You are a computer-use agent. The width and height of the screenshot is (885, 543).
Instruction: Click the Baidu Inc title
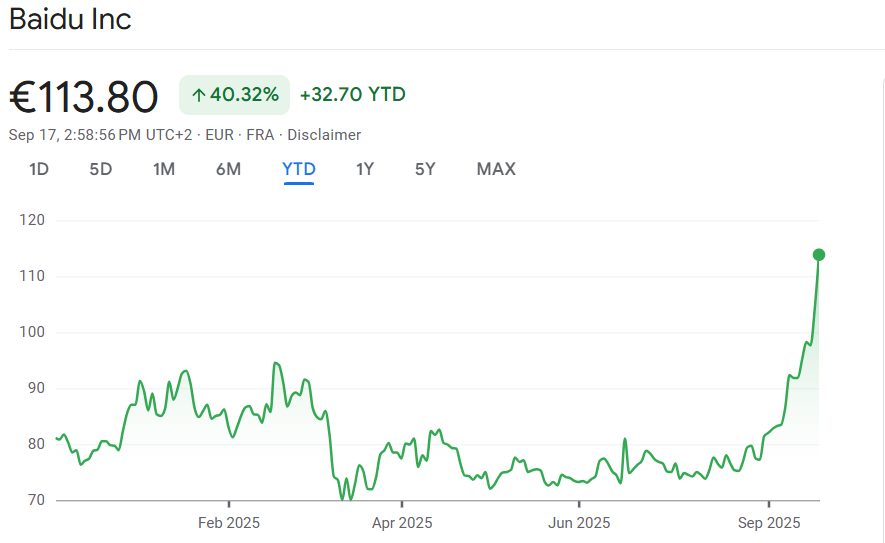tap(70, 19)
